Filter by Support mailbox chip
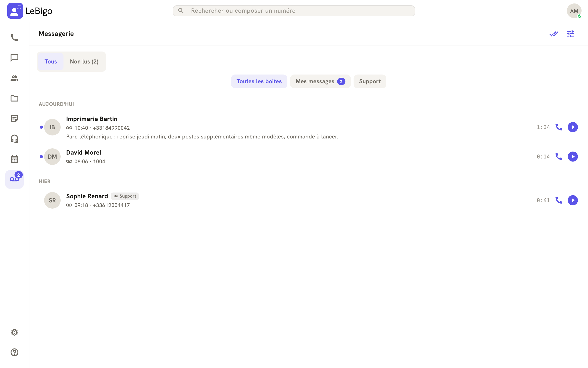Screen dimensions: 588x368 (x=370, y=81)
